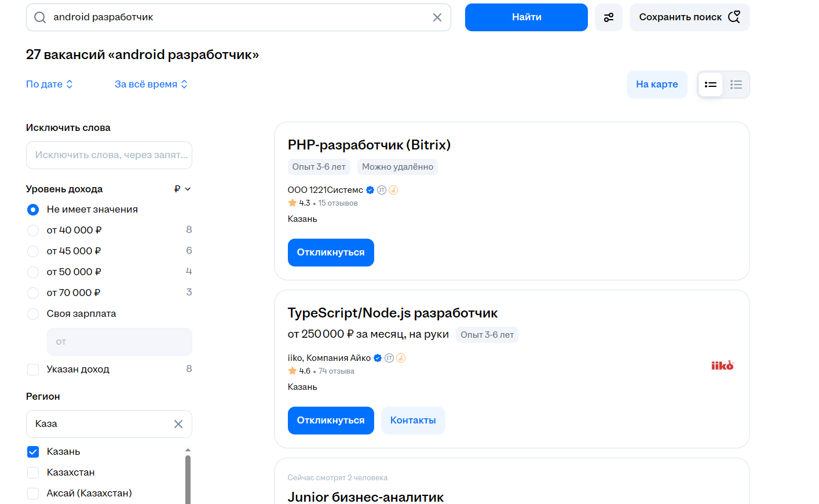Click the magnifier icon in search bar

tap(40, 17)
